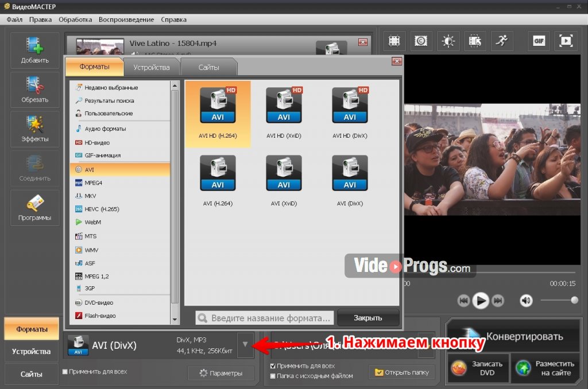Open the Воспроизведение menu
Viewport: 588px width, 389px height.
(126, 20)
